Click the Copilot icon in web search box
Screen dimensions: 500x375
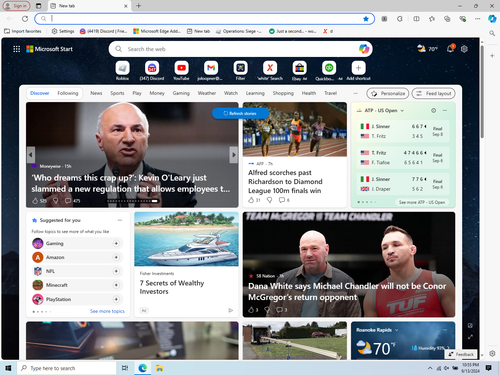(x=364, y=49)
